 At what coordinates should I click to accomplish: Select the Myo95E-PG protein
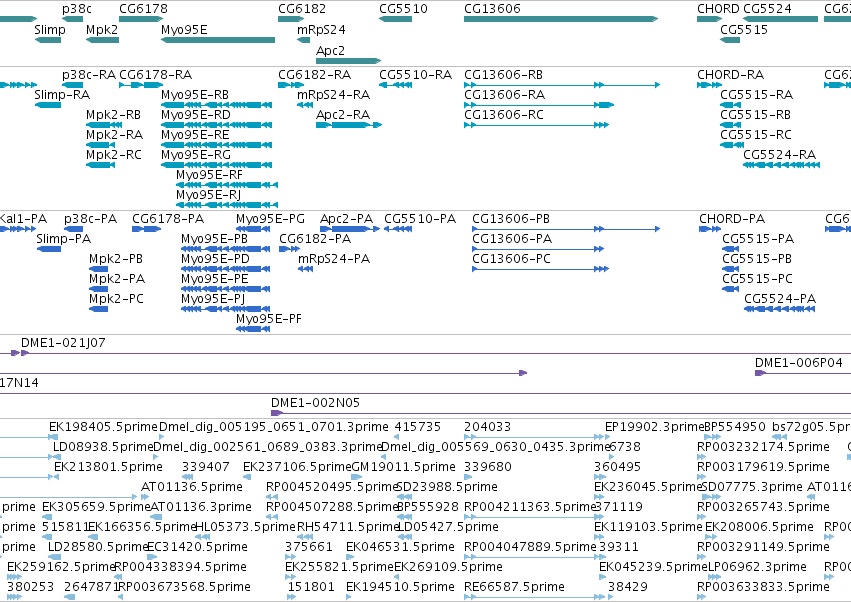pyautogui.click(x=253, y=229)
